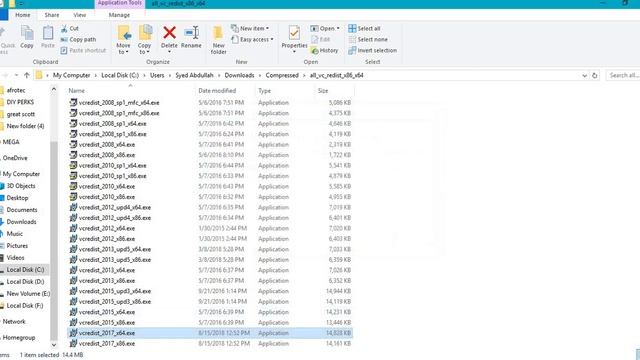Select vcredist_2008_x86.exe file name

pyautogui.click(x=107, y=155)
